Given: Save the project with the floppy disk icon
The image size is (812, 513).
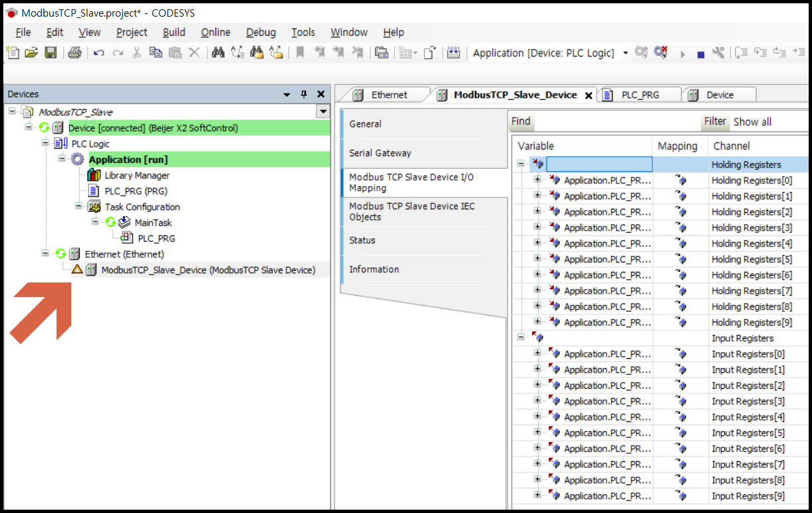Looking at the screenshot, I should point(51,52).
